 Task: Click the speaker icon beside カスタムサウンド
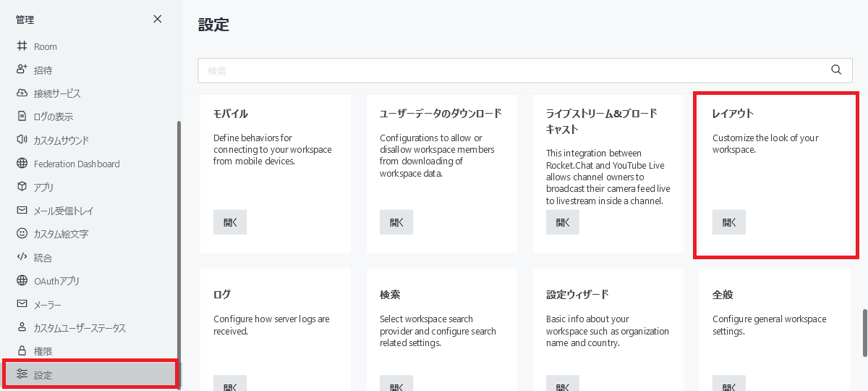coord(22,140)
